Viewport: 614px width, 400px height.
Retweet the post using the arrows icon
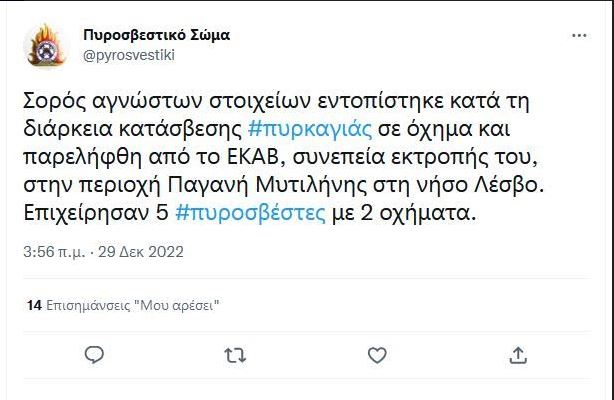click(235, 355)
